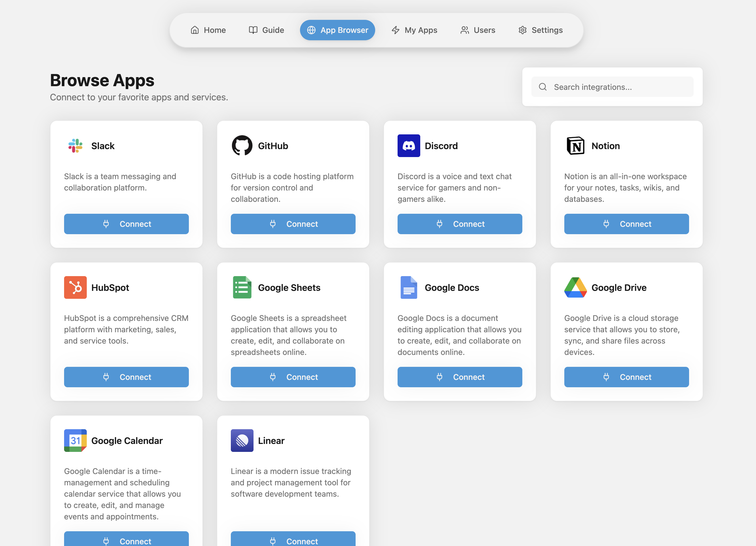This screenshot has height=546, width=756.
Task: Open the Users tab
Action: (x=478, y=30)
